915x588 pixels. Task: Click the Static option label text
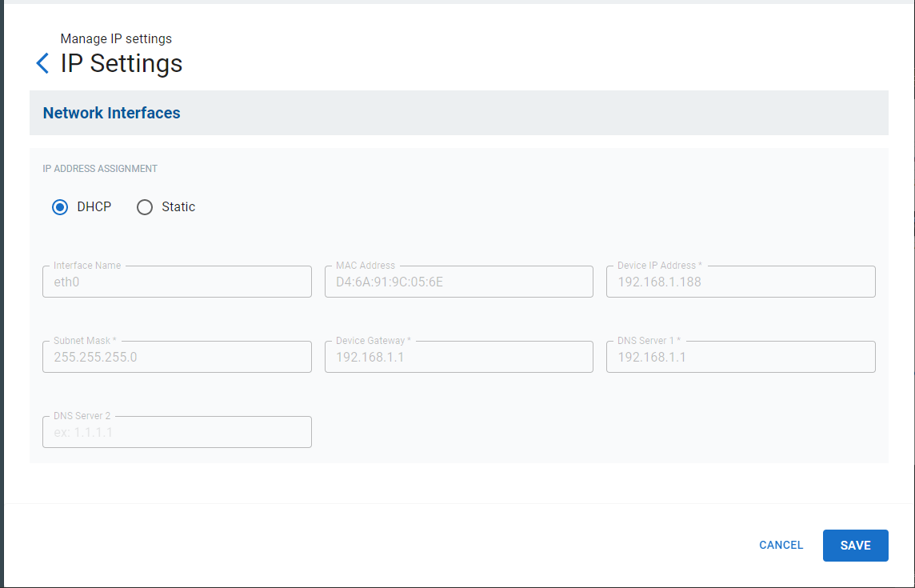(x=178, y=207)
